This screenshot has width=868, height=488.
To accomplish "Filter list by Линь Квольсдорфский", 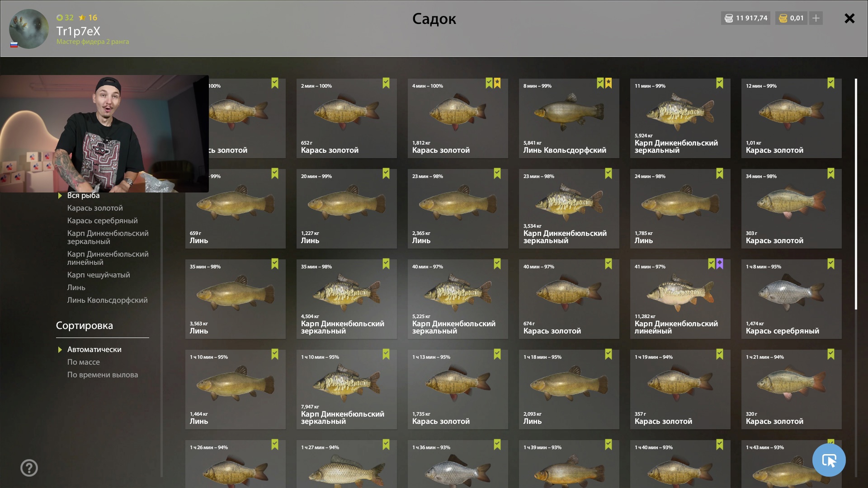I will [x=108, y=300].
